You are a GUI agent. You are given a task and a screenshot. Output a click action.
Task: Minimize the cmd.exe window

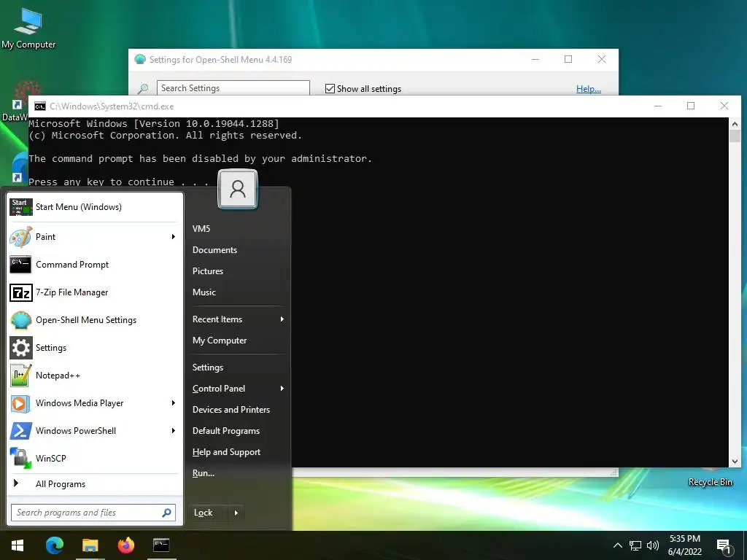coord(658,106)
